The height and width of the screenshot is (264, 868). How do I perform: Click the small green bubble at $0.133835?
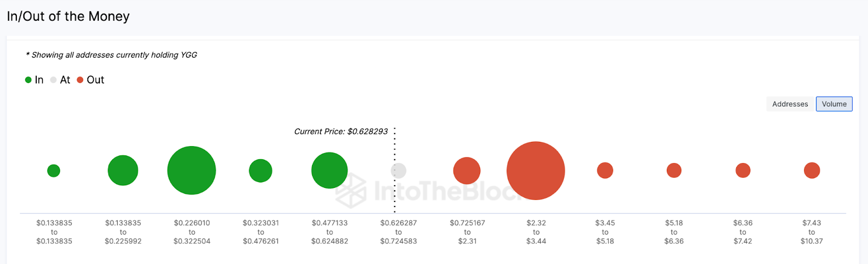(x=54, y=171)
